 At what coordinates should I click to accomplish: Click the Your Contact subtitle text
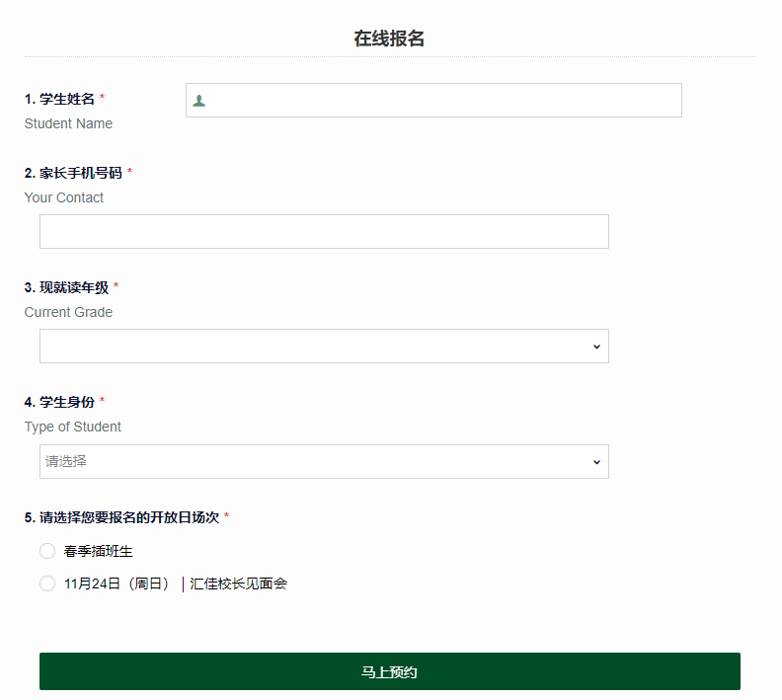(64, 197)
